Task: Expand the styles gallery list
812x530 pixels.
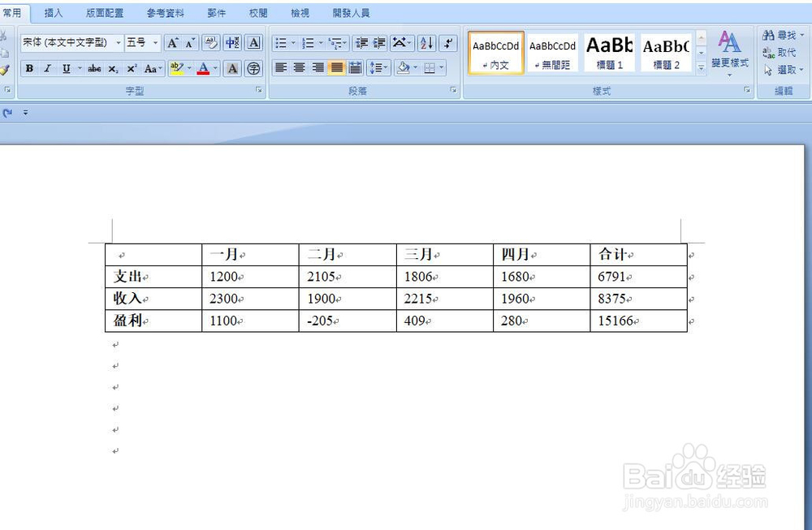Action: [x=701, y=67]
